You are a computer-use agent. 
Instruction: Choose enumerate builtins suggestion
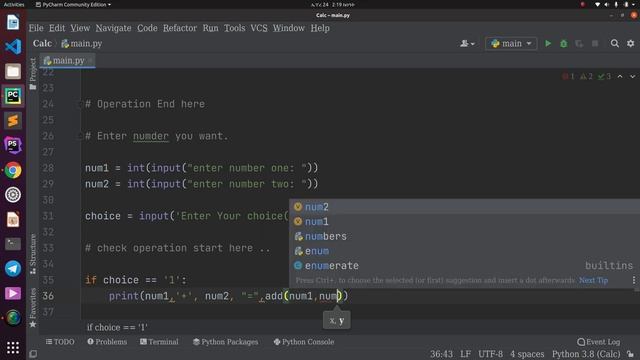click(x=464, y=265)
